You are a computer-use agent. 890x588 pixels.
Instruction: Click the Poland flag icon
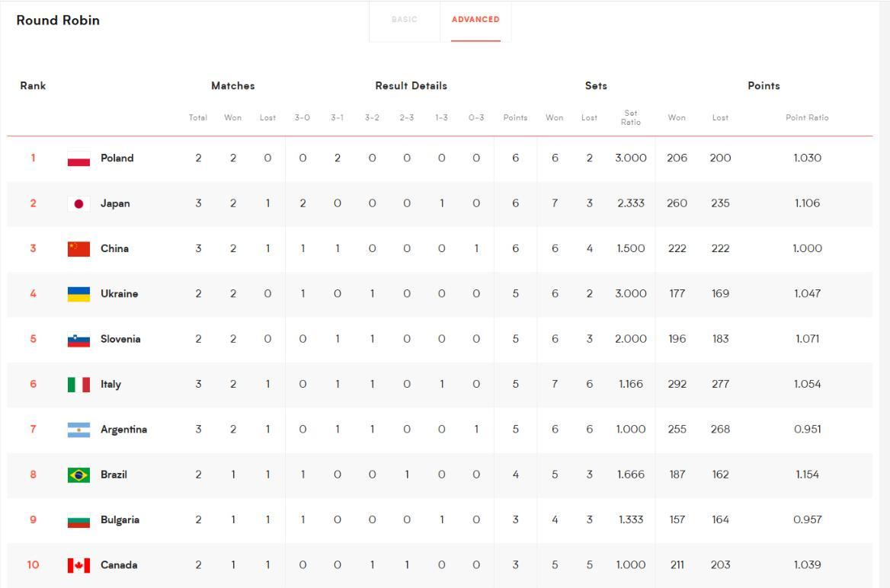[x=79, y=158]
